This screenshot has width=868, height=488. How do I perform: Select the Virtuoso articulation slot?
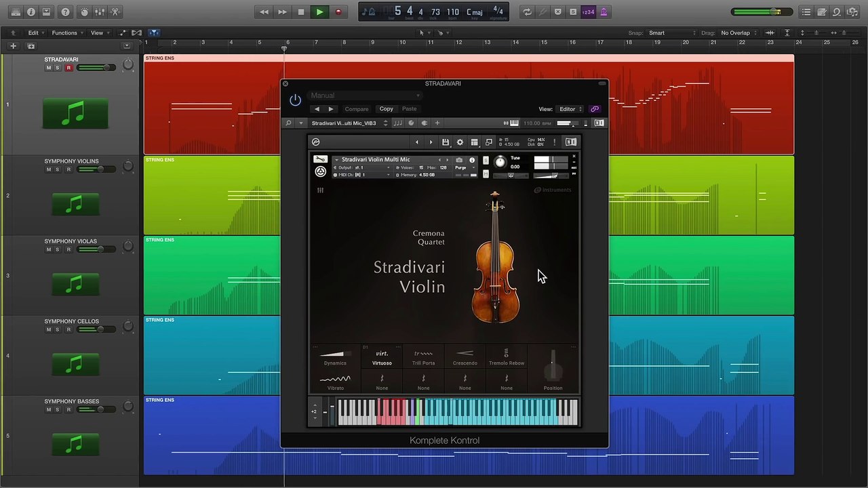pos(382,357)
